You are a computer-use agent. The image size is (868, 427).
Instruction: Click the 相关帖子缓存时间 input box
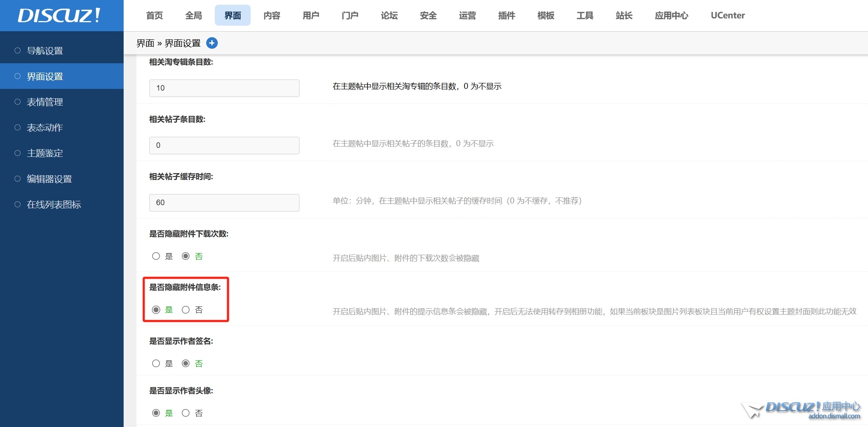[x=224, y=203]
